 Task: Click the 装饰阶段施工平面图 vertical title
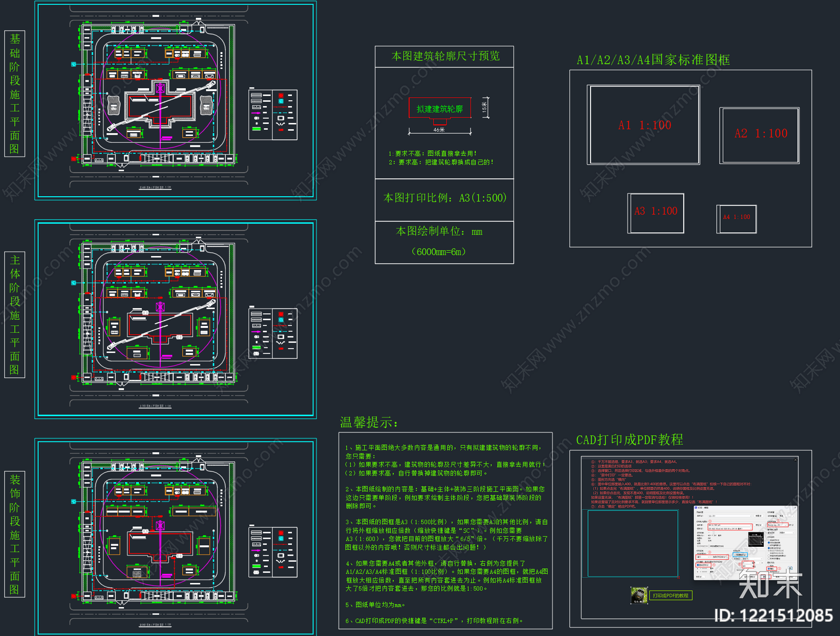point(15,534)
